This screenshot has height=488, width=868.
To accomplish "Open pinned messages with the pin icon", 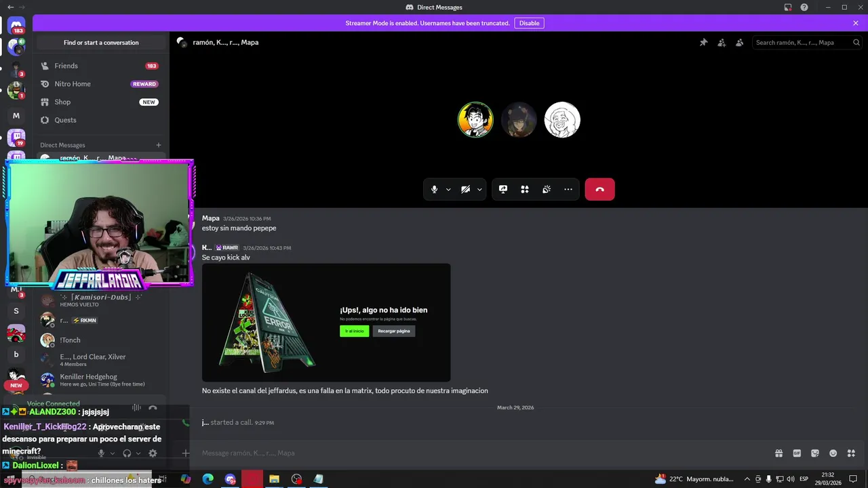I will 703,42.
